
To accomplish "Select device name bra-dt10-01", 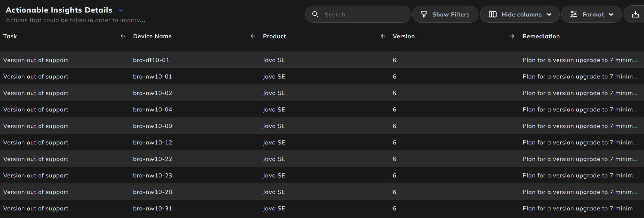I will click(151, 60).
